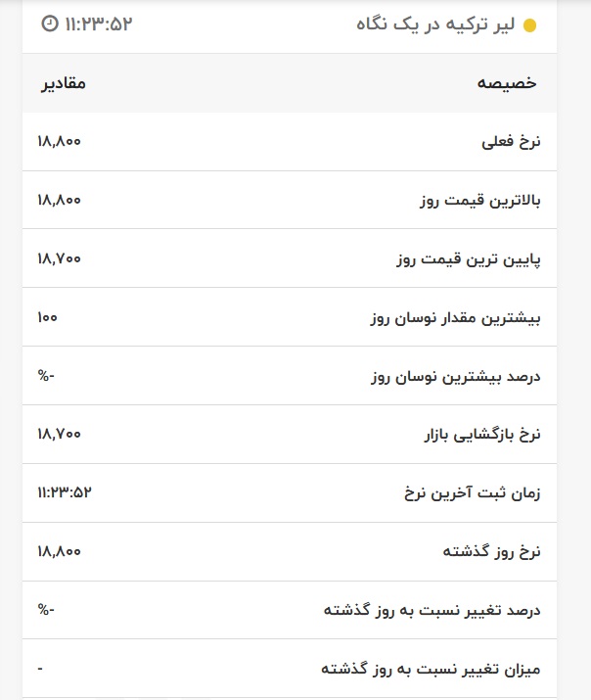
Task: Click the value 100 for daily fluctuation
Action: pyautogui.click(x=48, y=318)
